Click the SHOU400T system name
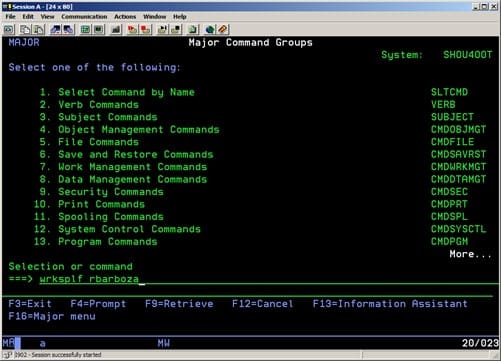501x361 pixels. (468, 55)
